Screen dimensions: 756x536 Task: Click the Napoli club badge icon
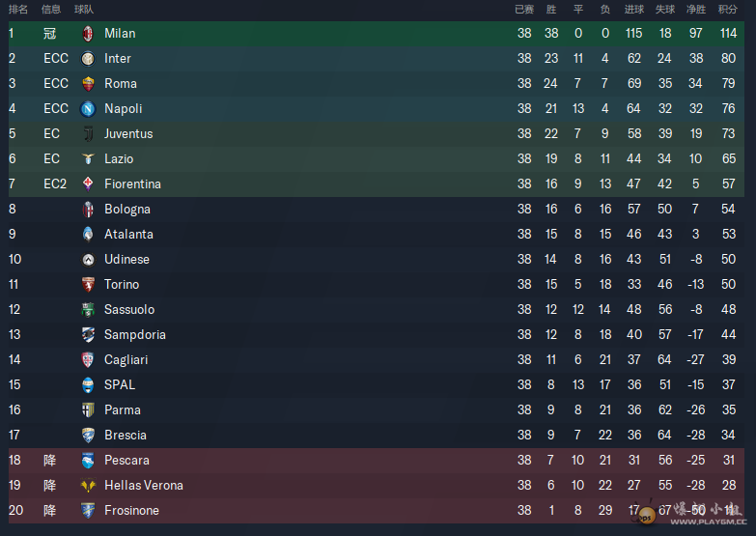tap(88, 109)
